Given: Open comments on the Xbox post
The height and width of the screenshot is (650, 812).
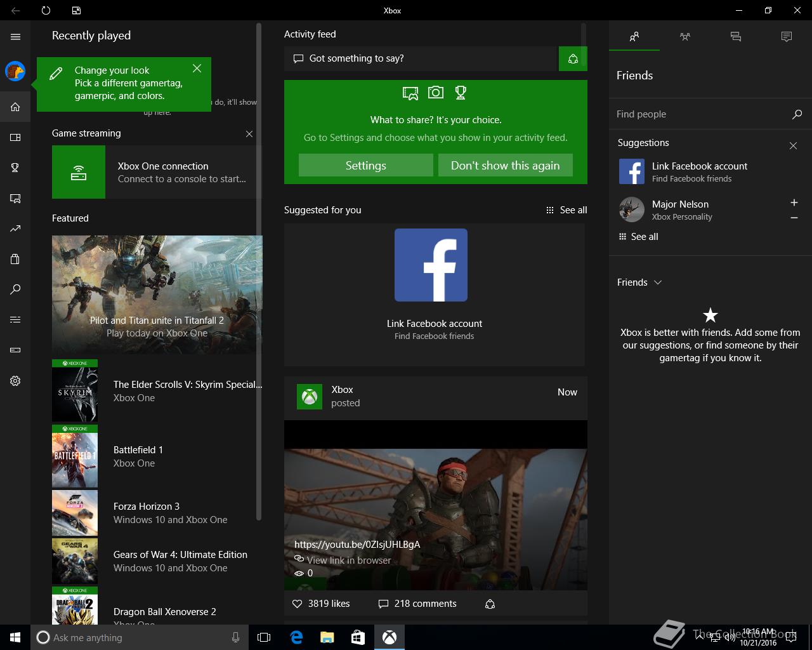Looking at the screenshot, I should pyautogui.click(x=417, y=604).
